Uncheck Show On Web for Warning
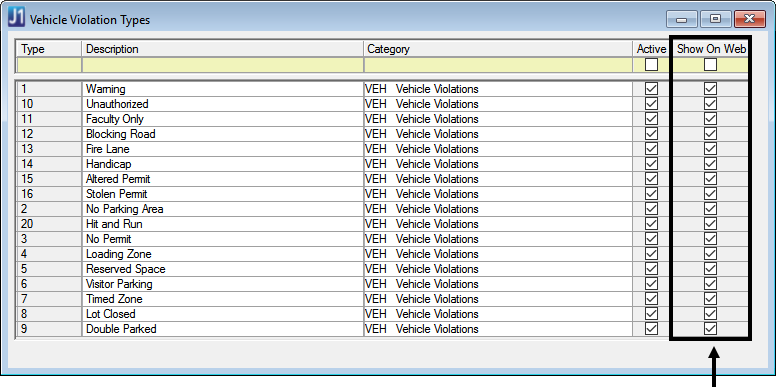Viewport: 776px width, 388px height. [711, 89]
